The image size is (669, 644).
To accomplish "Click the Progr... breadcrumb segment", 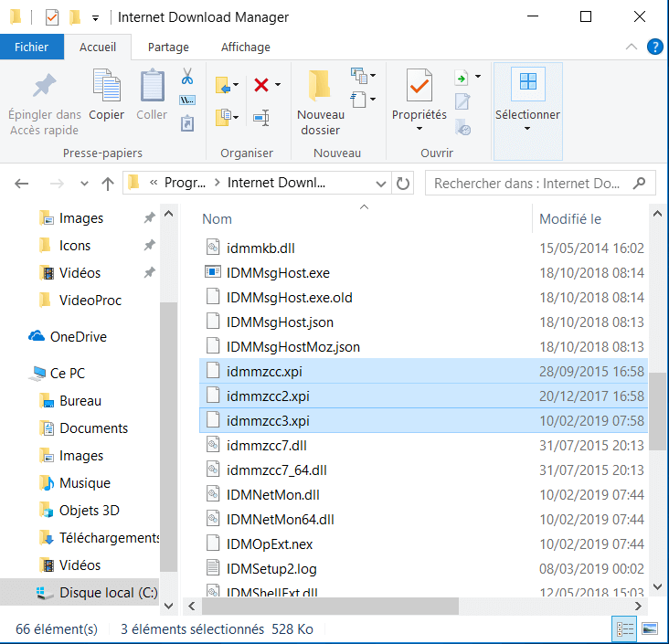I will point(185,183).
